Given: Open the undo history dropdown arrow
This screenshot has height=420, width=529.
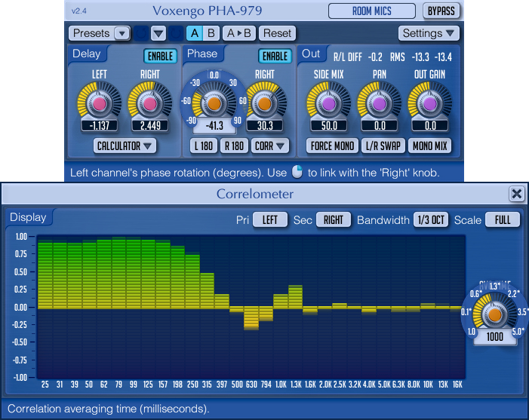Looking at the screenshot, I should click(x=158, y=33).
